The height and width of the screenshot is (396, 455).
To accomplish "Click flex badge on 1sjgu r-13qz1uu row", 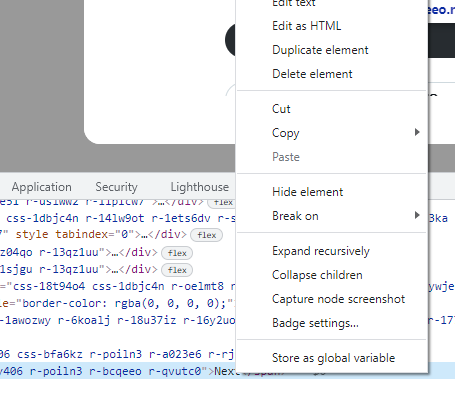I will coord(177,270).
